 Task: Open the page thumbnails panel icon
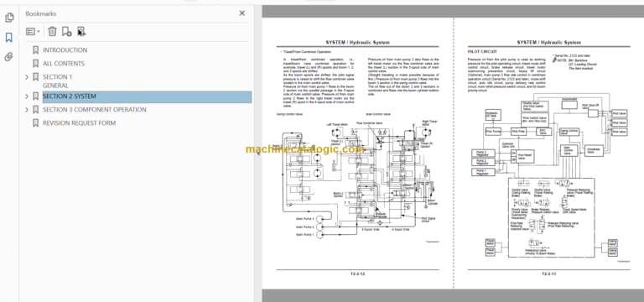(x=9, y=18)
